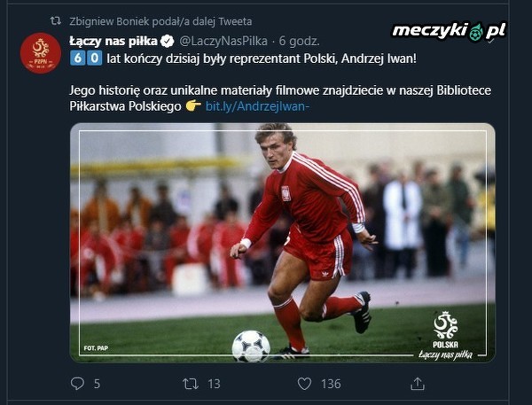Retweet this tweet using the arrows icon
Viewport: 532px width, 405px height.
190,384
